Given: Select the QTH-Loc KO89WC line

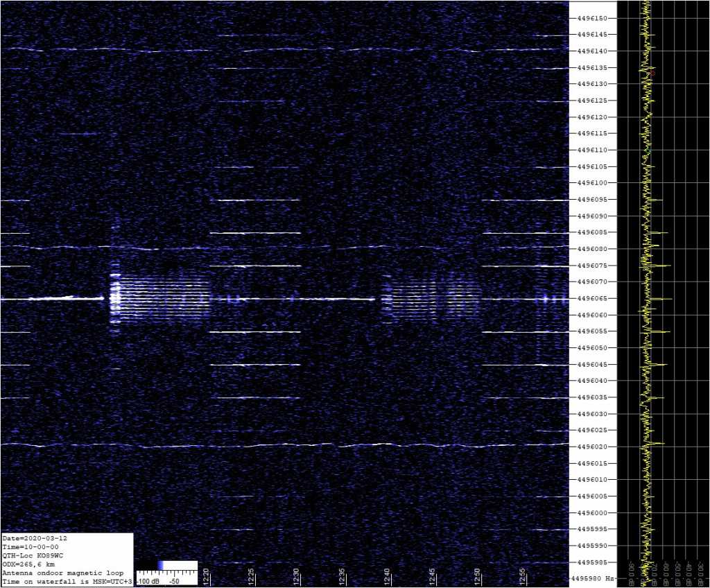Looking at the screenshot, I should (x=33, y=555).
